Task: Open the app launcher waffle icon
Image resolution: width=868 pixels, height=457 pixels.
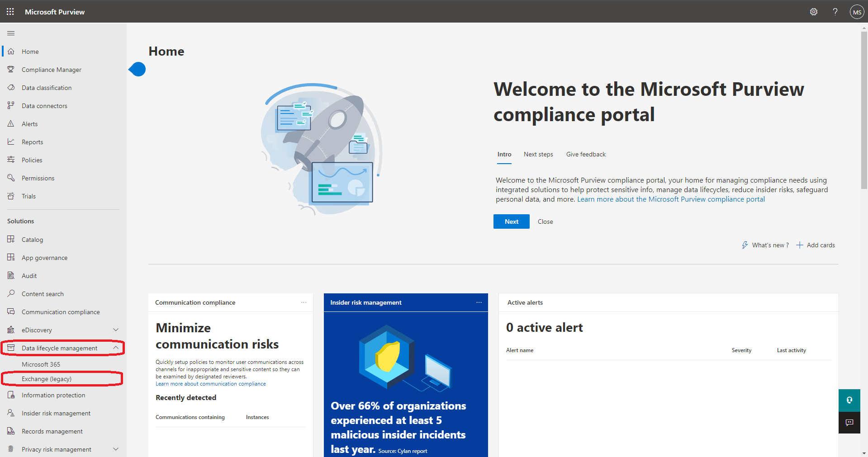Action: 10,12
